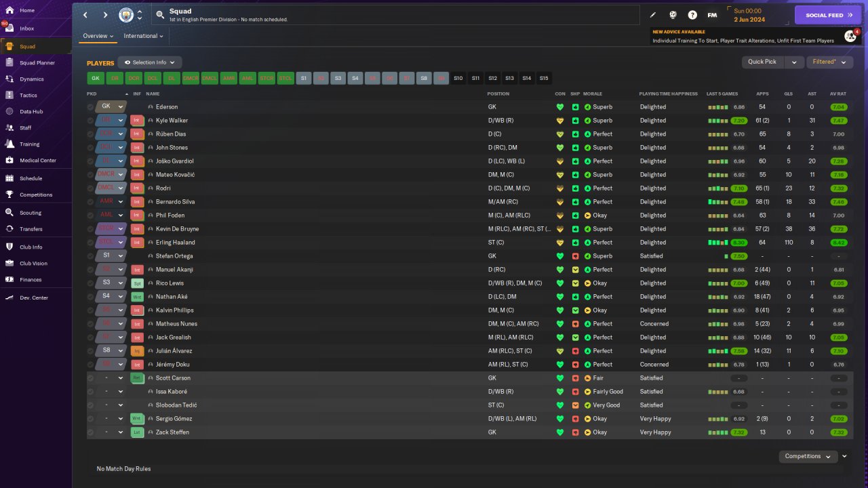Go back with the left arrow
The image size is (868, 488).
85,15
